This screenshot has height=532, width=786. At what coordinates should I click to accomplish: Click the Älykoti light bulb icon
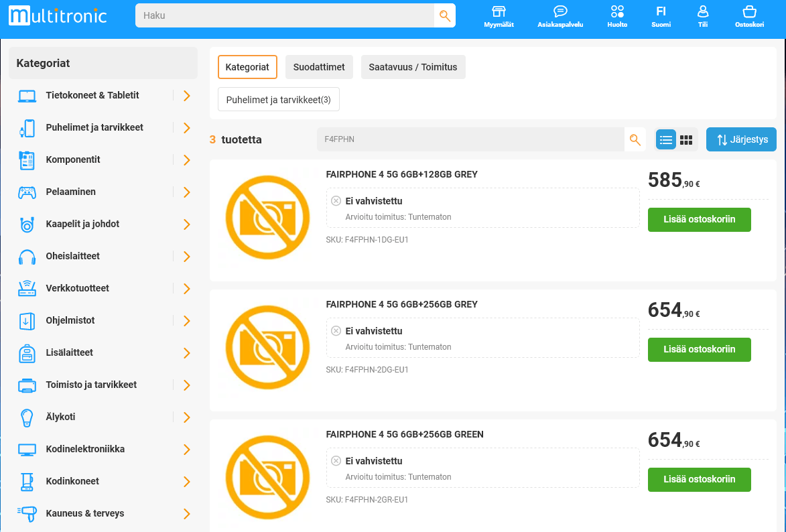click(x=27, y=417)
